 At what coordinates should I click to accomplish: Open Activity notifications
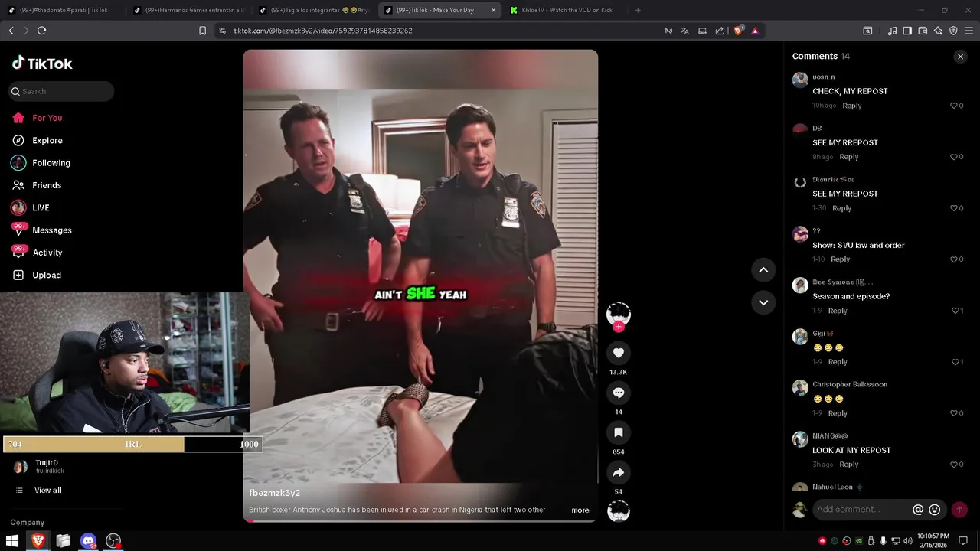click(x=47, y=253)
